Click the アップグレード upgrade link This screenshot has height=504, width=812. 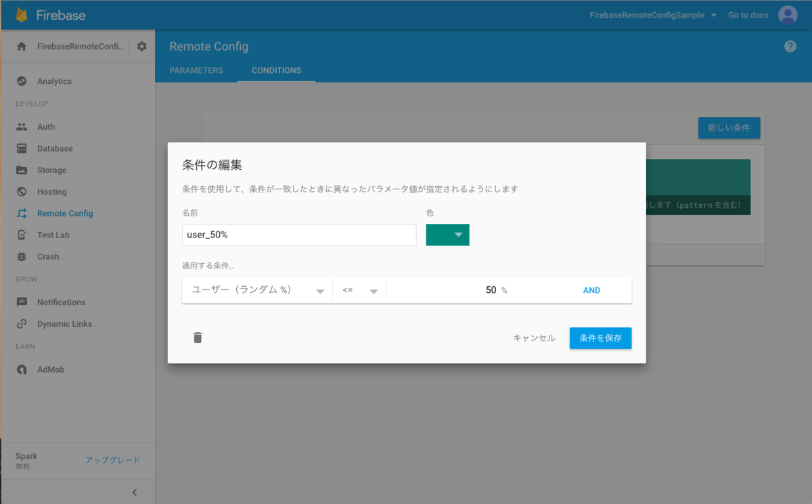pos(112,460)
